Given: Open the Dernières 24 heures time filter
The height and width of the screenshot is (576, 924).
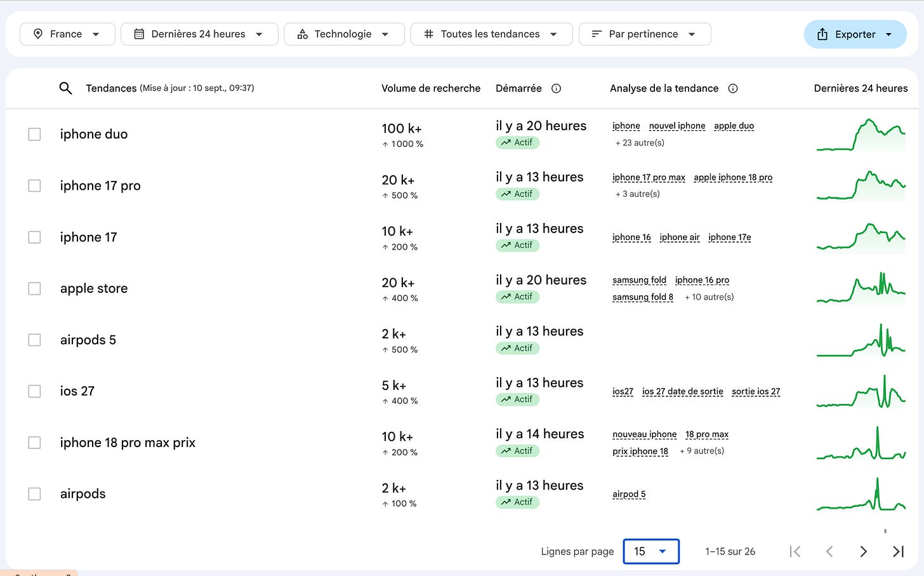Looking at the screenshot, I should (199, 34).
